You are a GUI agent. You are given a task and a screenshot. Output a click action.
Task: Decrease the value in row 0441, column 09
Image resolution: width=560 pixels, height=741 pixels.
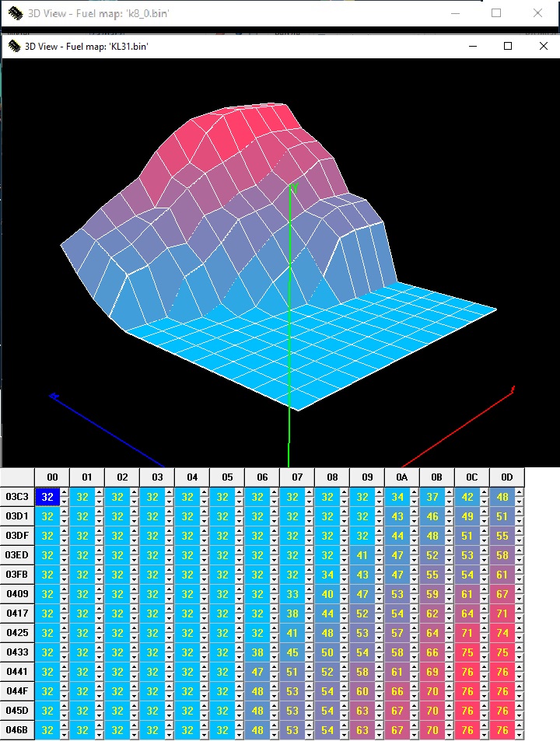tap(380, 676)
